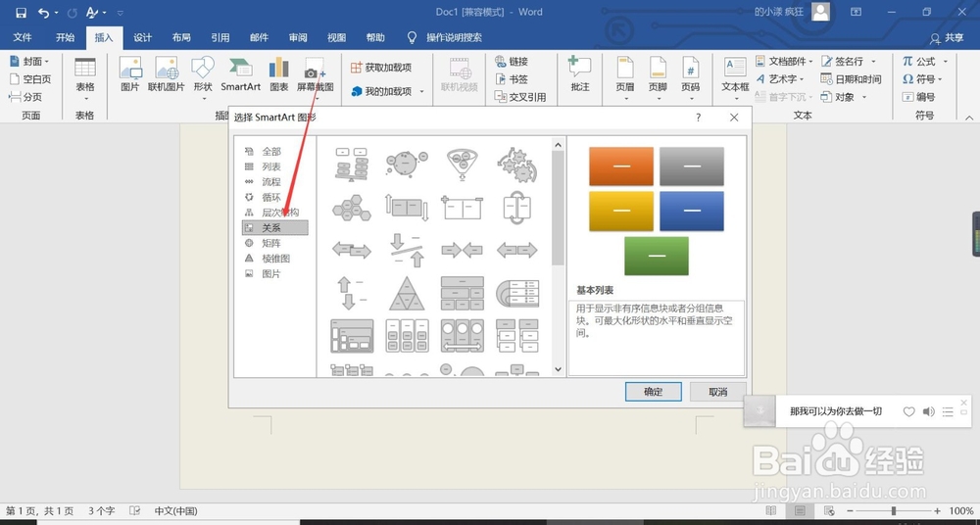
Task: Insert a blank page (空白页)
Action: (x=30, y=79)
